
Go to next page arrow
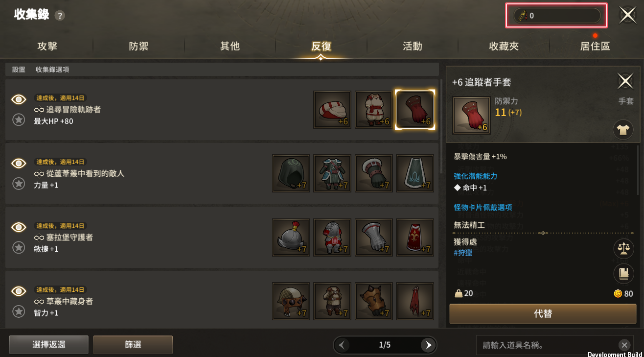(428, 345)
